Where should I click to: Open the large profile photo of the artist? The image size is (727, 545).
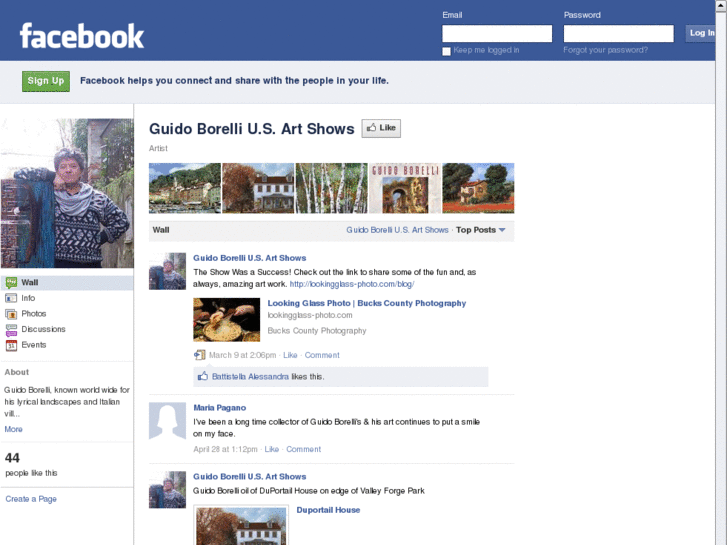tap(67, 193)
